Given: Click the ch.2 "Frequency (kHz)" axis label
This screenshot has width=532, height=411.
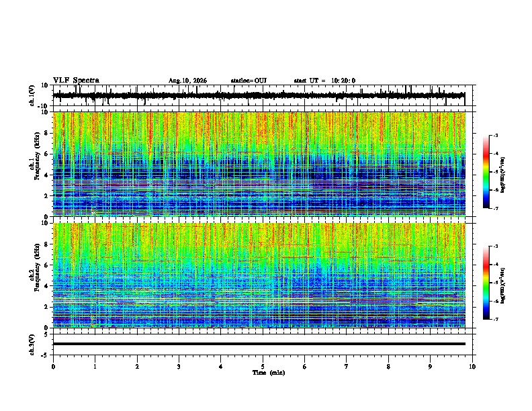Looking at the screenshot, I should point(37,267).
